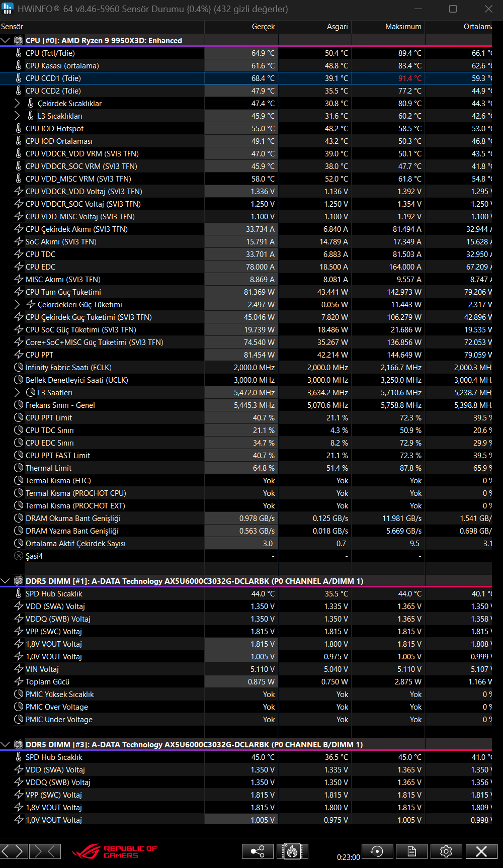Screen dimensions: 503x868
Task: Click clock icon beside Thermal Limit
Action: point(19,468)
